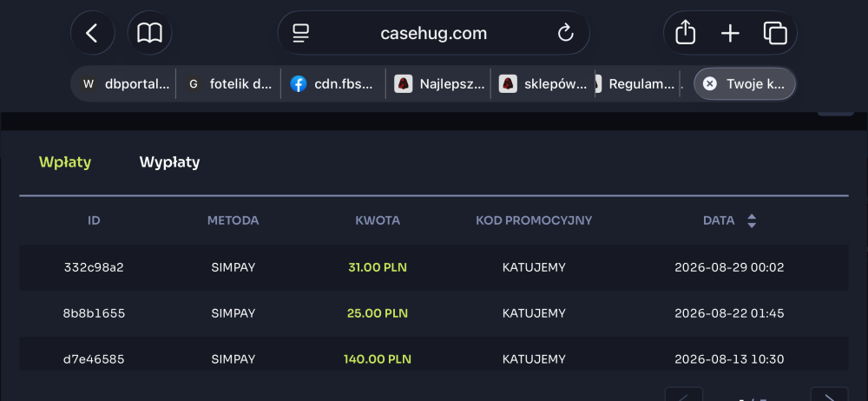Show all open tabs overview
The height and width of the screenshot is (401, 868).
click(775, 33)
